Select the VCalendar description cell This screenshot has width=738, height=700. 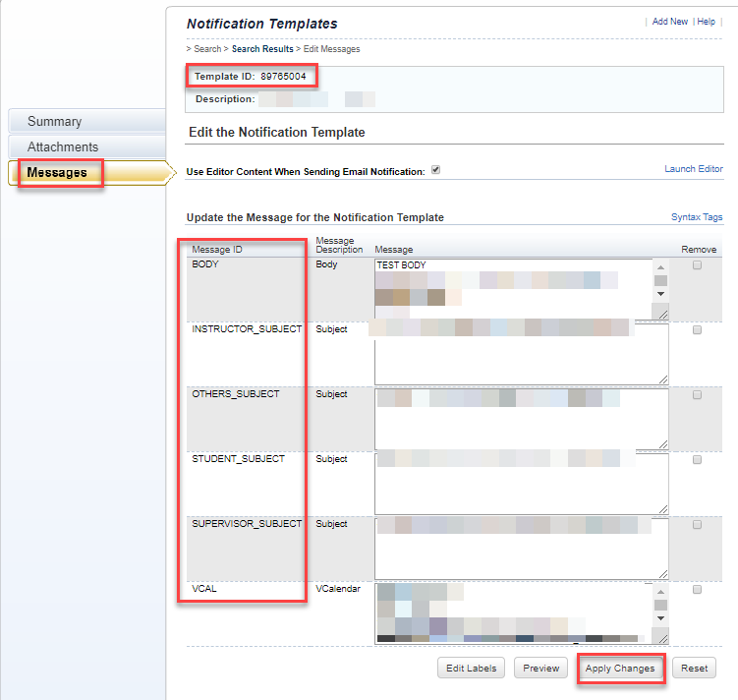338,589
